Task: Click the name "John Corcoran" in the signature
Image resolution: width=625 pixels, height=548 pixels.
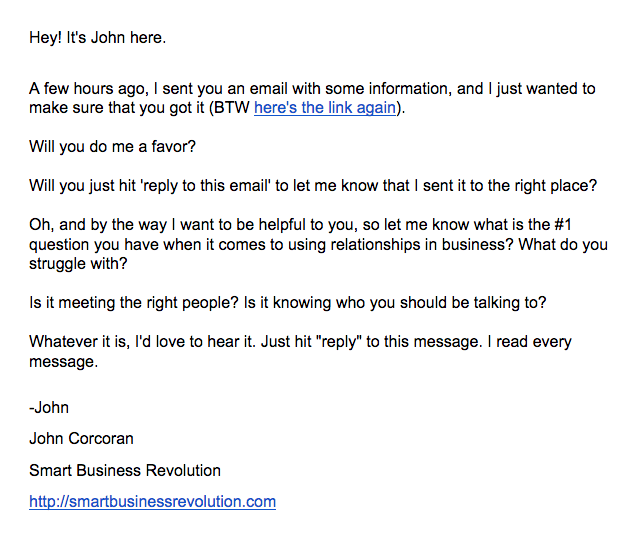Action: click(81, 438)
